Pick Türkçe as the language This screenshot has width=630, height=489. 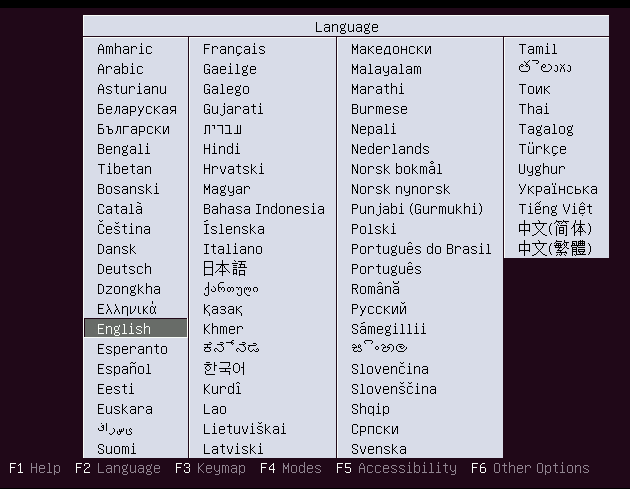[x=542, y=149]
